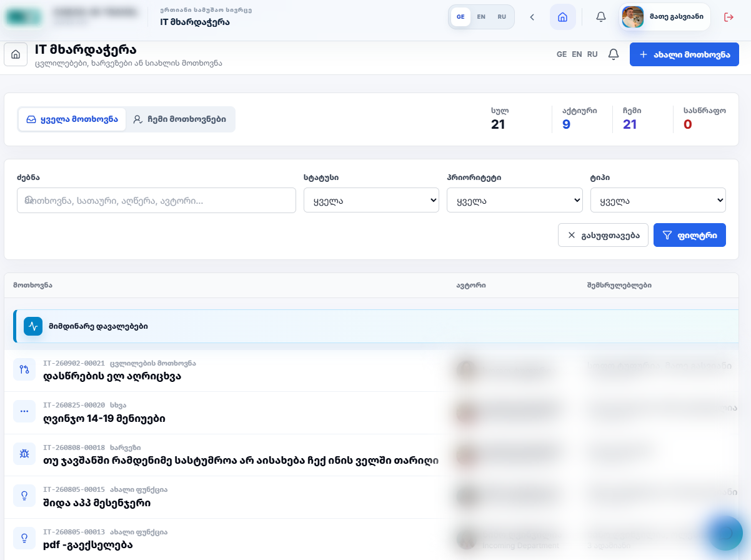
Task: Open notifications bell in top bar
Action: [601, 17]
